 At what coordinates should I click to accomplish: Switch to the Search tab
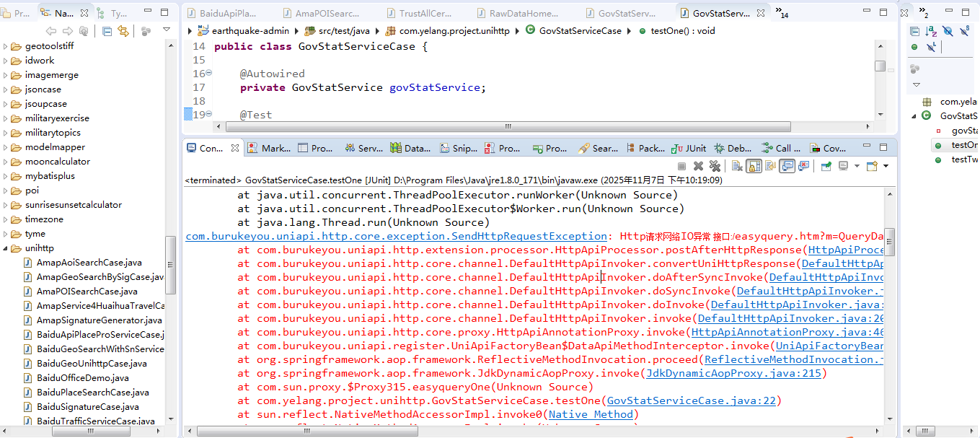tap(598, 149)
